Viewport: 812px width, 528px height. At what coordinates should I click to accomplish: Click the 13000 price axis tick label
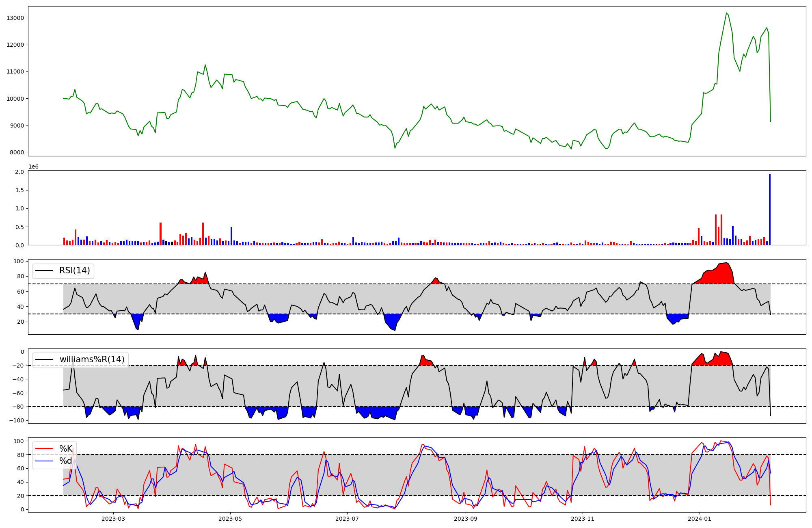(15, 18)
